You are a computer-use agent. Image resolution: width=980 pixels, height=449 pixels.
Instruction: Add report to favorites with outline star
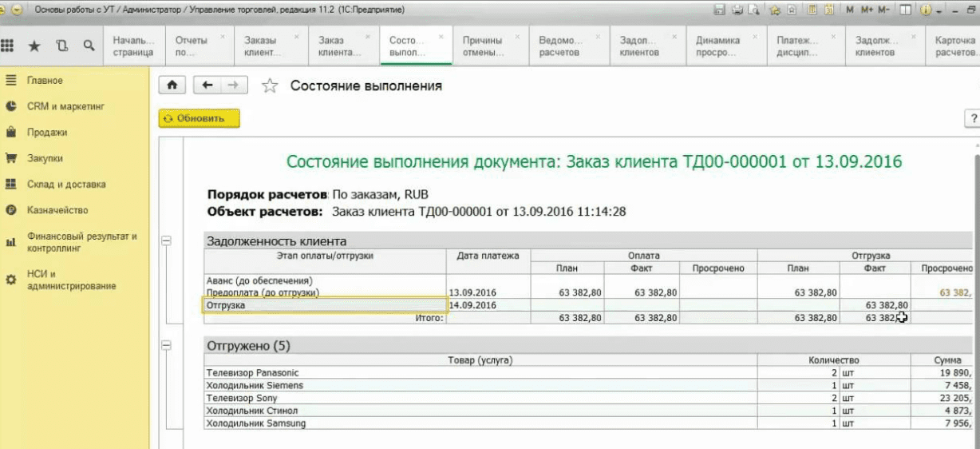(x=270, y=86)
